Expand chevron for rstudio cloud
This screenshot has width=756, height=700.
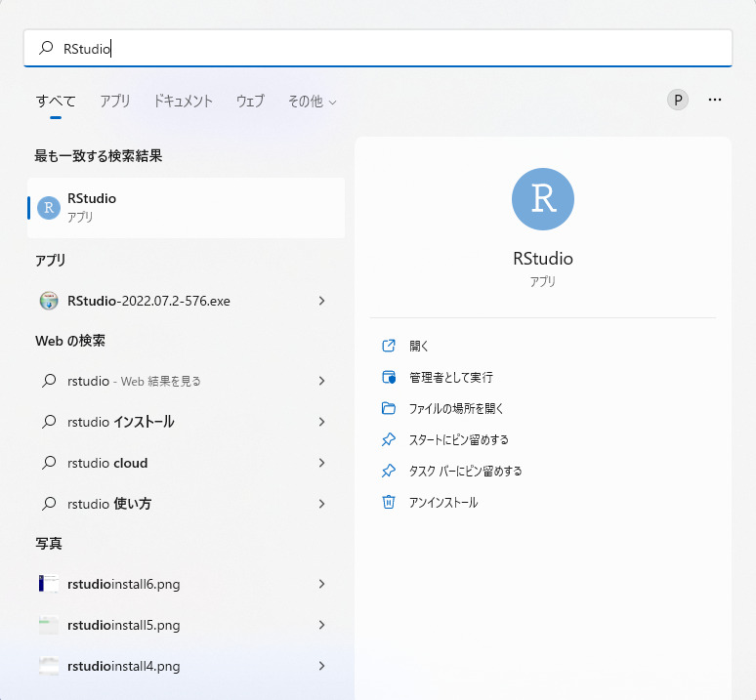coord(321,463)
